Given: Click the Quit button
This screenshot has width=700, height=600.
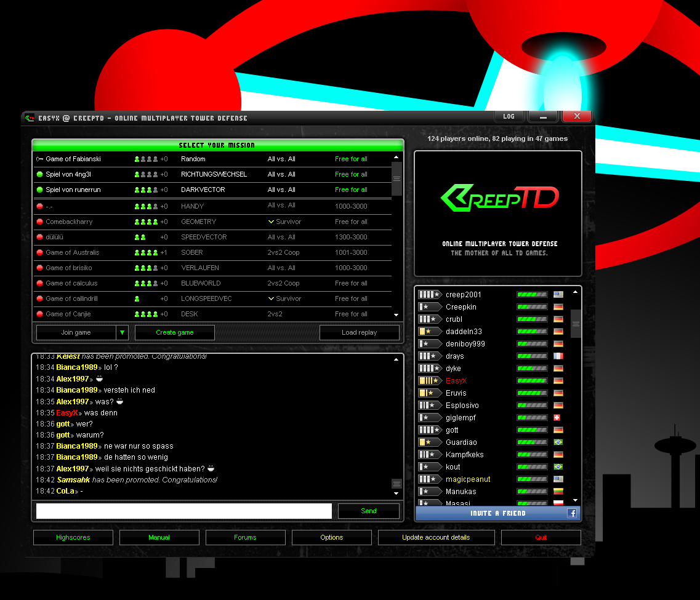Looking at the screenshot, I should pyautogui.click(x=541, y=538).
